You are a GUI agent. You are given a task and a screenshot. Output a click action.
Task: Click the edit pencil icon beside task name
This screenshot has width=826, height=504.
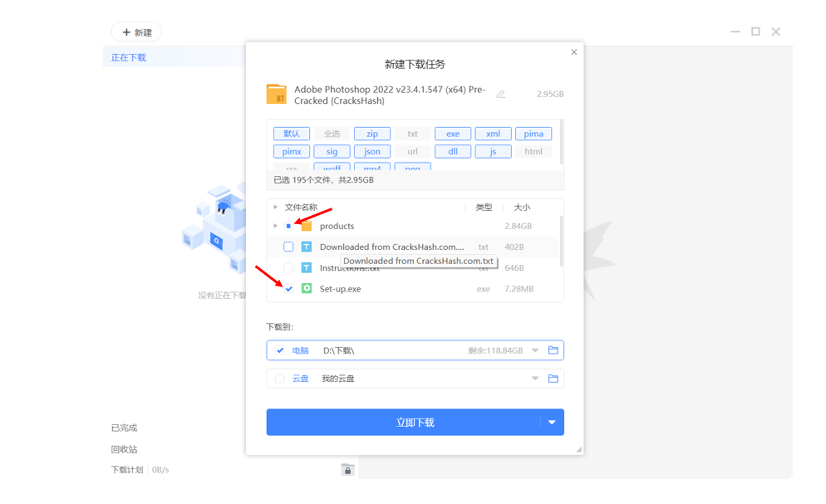pyautogui.click(x=500, y=94)
